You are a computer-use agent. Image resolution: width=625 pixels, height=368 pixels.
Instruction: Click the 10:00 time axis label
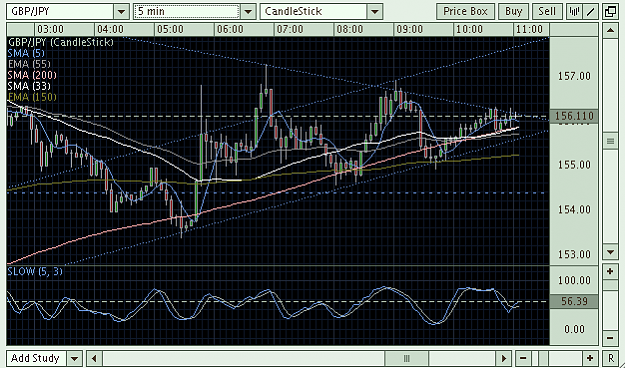pyautogui.click(x=470, y=30)
